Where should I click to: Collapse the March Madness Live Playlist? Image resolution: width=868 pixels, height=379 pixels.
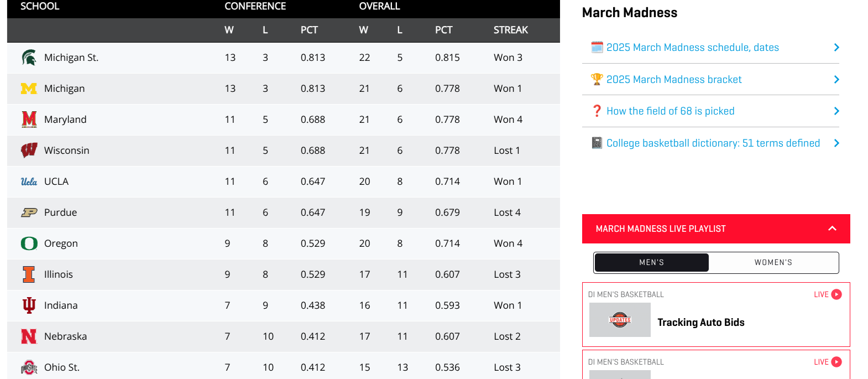coord(832,229)
